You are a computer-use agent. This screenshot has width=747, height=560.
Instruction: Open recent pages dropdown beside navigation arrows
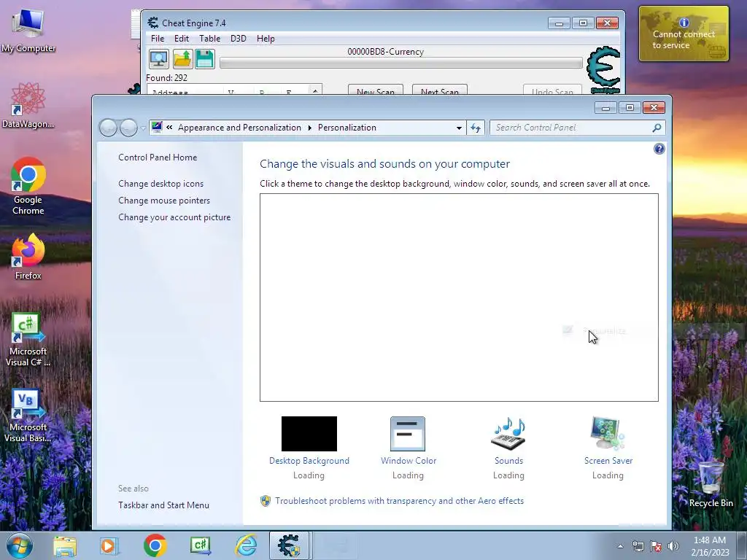[x=143, y=128]
